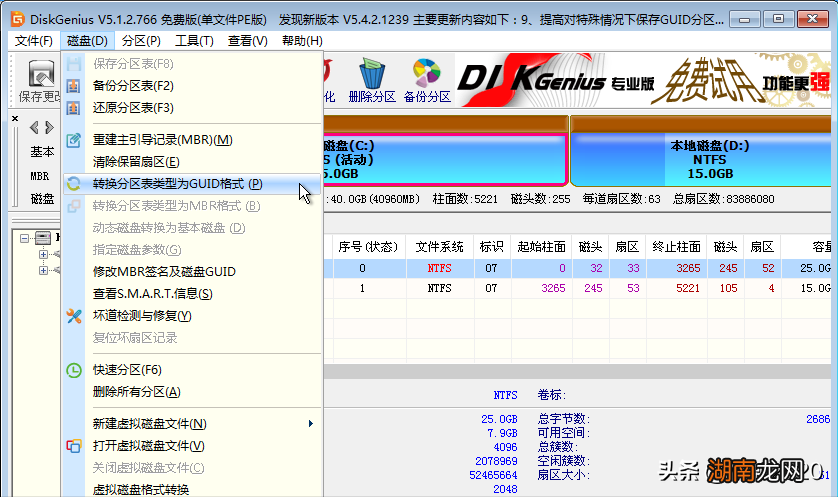Click the previous disk left arrow
The image size is (838, 497).
tap(34, 127)
